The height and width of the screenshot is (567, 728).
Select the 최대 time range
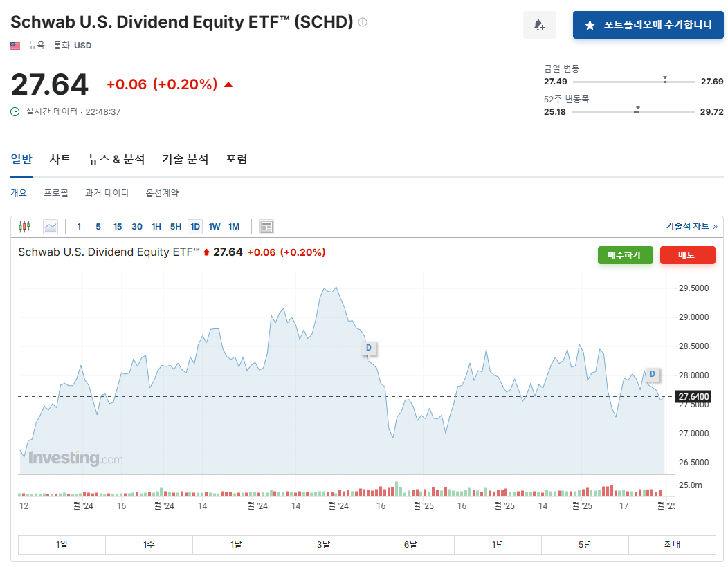[672, 544]
